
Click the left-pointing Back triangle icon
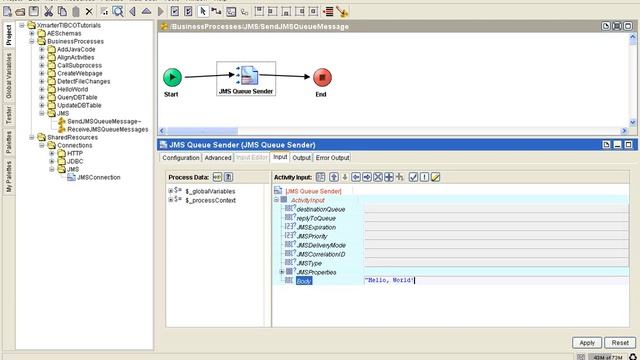[132, 11]
